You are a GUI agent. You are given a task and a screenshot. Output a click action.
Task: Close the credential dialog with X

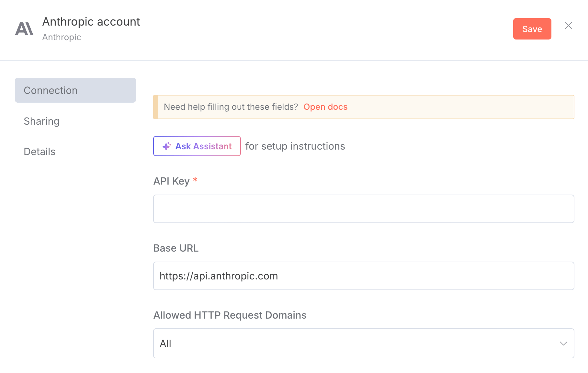pos(568,26)
